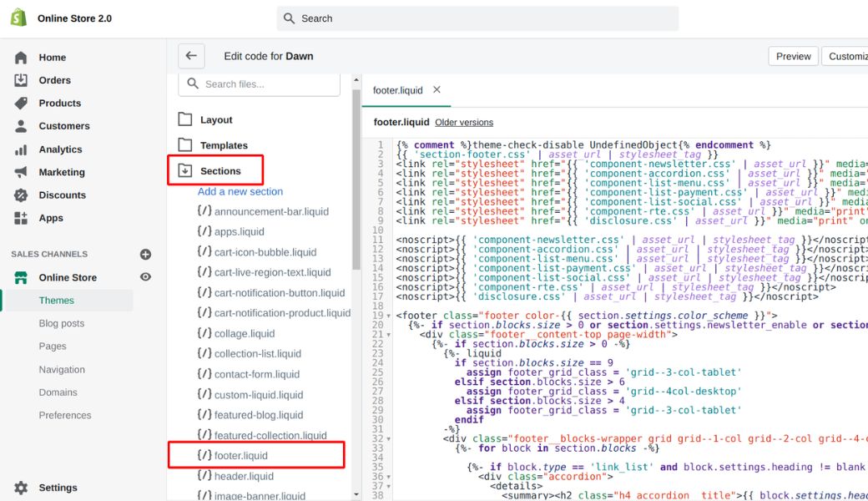Viewport: 868px width, 501px height.
Task: Switch to footer.liquid editor tab
Action: 397,90
